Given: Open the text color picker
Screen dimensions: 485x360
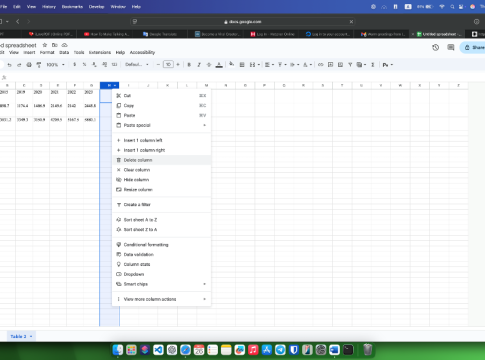Looking at the screenshot, I should coord(219,65).
